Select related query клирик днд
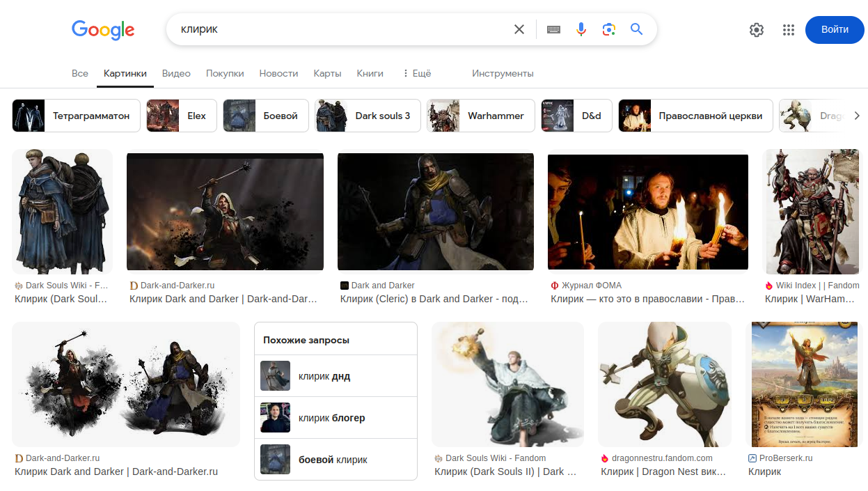 point(336,376)
